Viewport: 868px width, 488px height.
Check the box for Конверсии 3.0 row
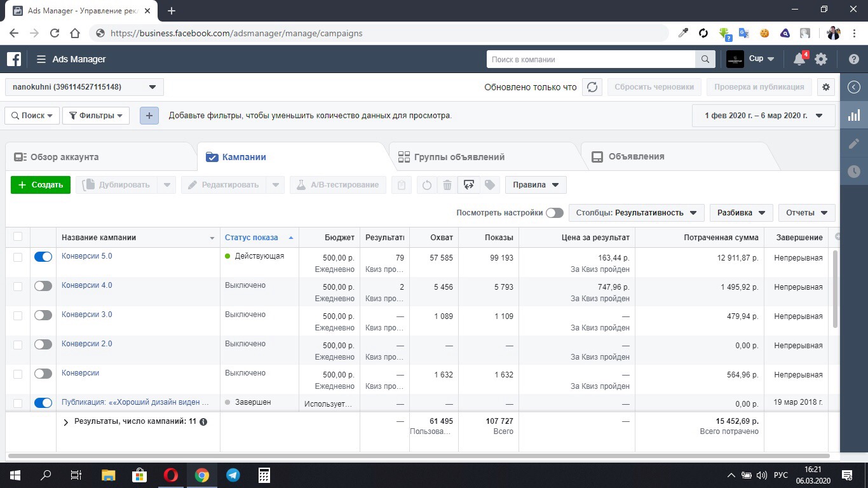click(x=18, y=316)
